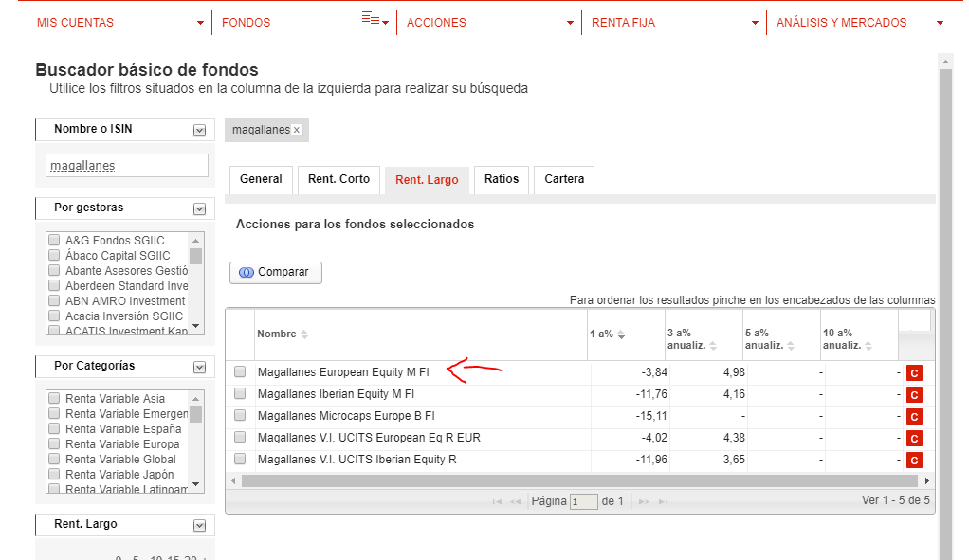This screenshot has height=560, width=969.
Task: Switch to the Rent. Corto tab
Action: (338, 180)
